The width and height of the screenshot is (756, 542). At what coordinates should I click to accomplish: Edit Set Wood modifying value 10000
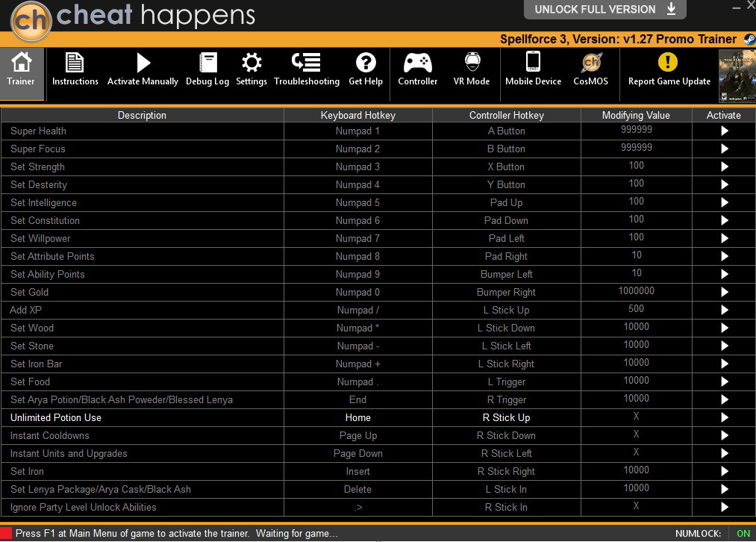[x=637, y=326]
